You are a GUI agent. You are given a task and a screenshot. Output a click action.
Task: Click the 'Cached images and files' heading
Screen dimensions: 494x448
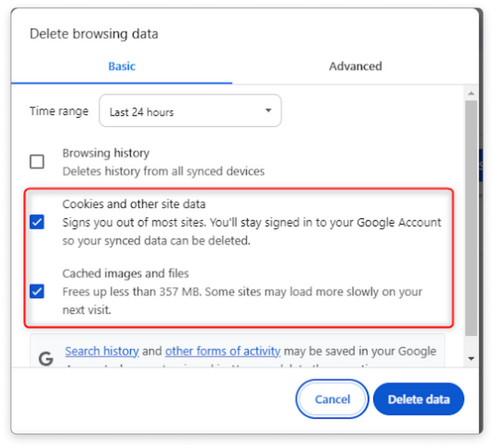point(125,274)
